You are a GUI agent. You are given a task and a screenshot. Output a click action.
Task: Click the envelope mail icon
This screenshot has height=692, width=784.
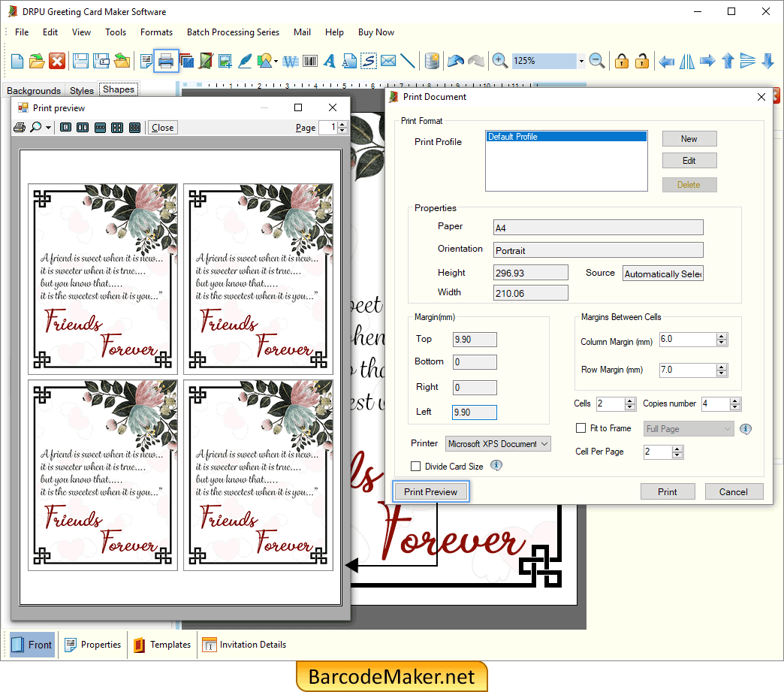pyautogui.click(x=388, y=61)
